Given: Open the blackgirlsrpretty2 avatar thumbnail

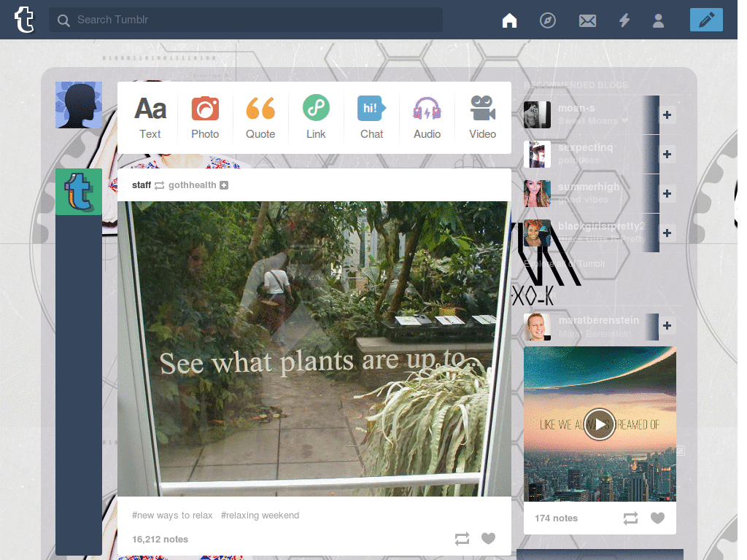Looking at the screenshot, I should pyautogui.click(x=537, y=233).
